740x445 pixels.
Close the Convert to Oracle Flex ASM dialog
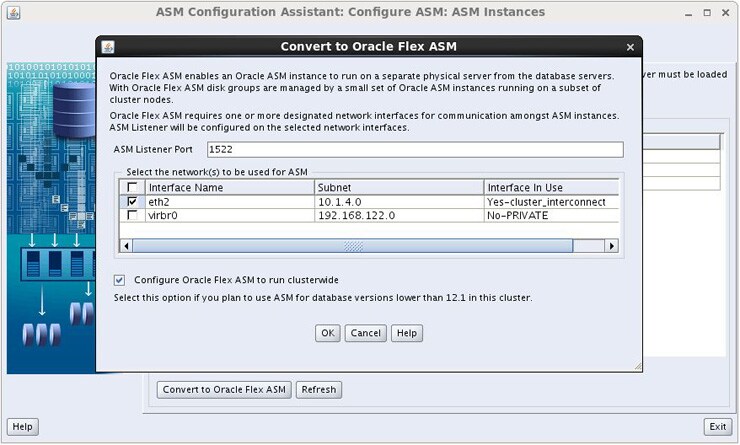point(630,47)
